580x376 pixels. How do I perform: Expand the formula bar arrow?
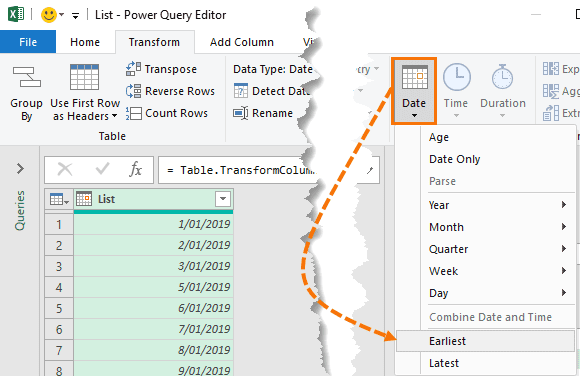pos(370,170)
